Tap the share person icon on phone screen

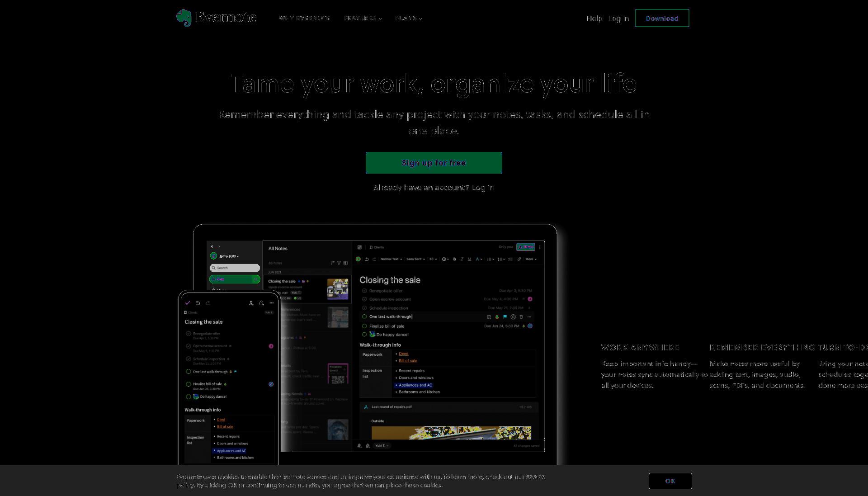tap(251, 303)
